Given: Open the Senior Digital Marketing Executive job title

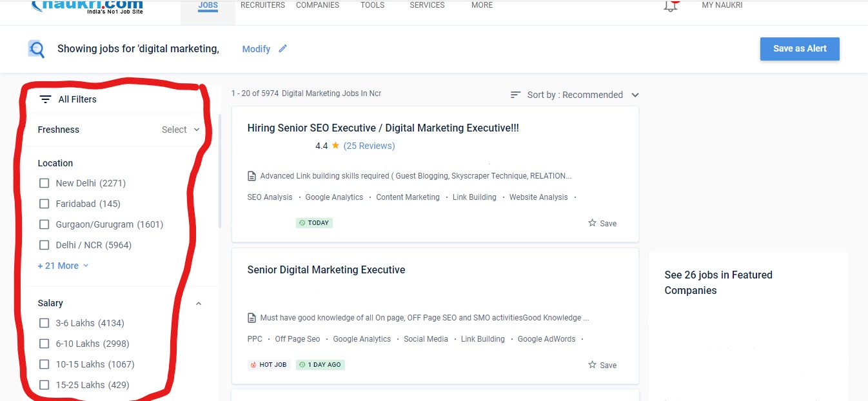Looking at the screenshot, I should [326, 269].
